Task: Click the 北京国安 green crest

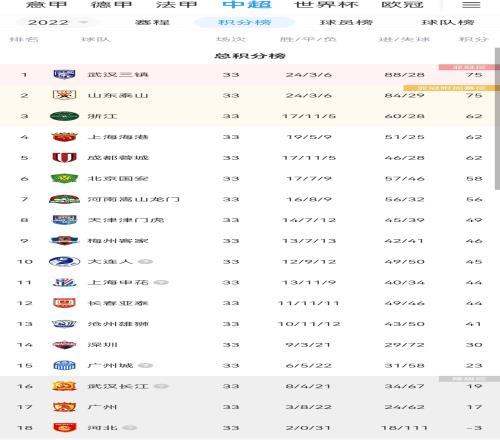Action: tap(64, 178)
